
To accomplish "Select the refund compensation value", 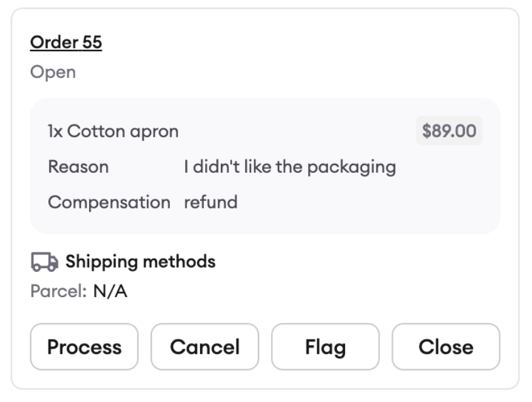I will pyautogui.click(x=211, y=202).
